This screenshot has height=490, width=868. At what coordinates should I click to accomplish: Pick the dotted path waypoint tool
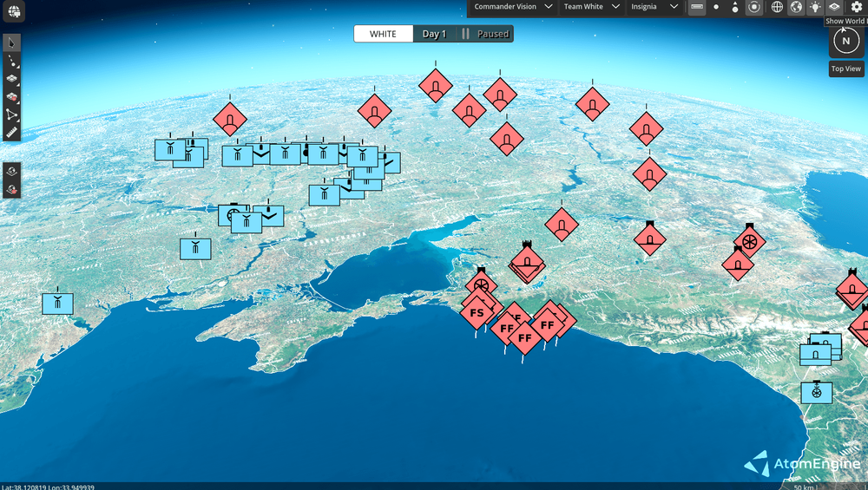click(x=11, y=61)
